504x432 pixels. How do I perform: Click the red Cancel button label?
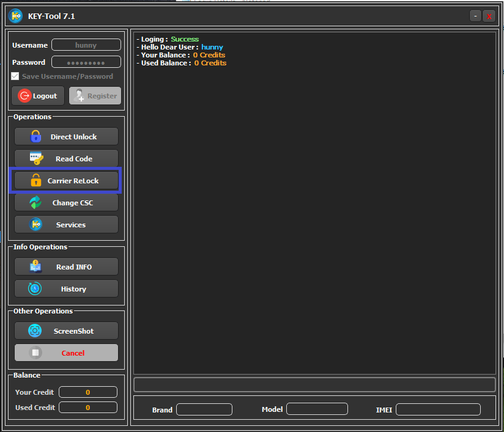(73, 353)
